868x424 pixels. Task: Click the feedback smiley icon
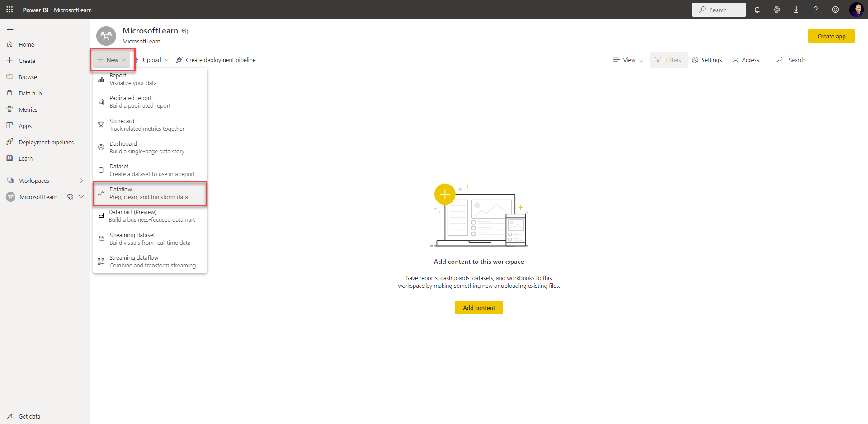tap(835, 10)
